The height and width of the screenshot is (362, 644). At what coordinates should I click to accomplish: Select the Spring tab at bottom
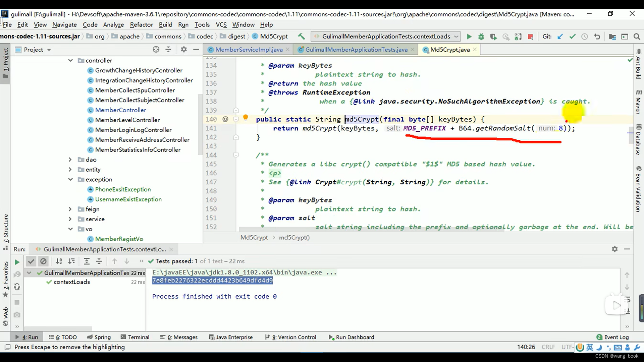[x=103, y=337]
